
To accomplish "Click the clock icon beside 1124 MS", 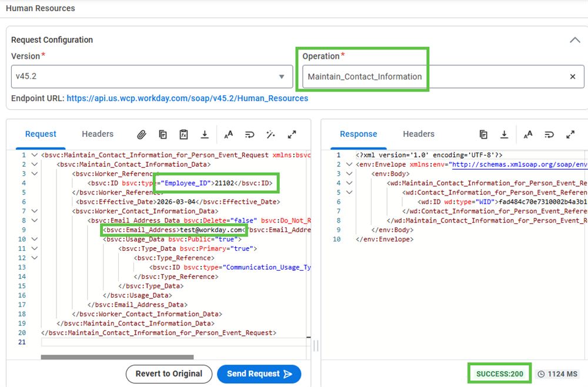I will (541, 374).
